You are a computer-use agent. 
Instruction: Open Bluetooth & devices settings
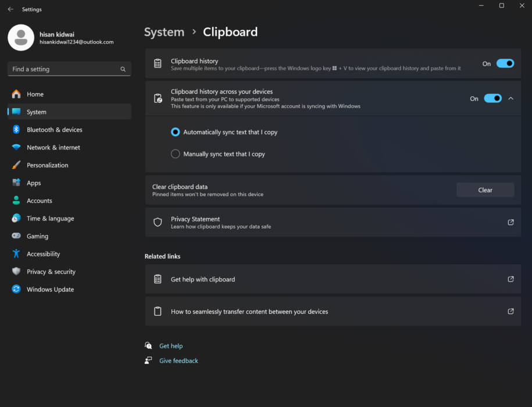(55, 129)
